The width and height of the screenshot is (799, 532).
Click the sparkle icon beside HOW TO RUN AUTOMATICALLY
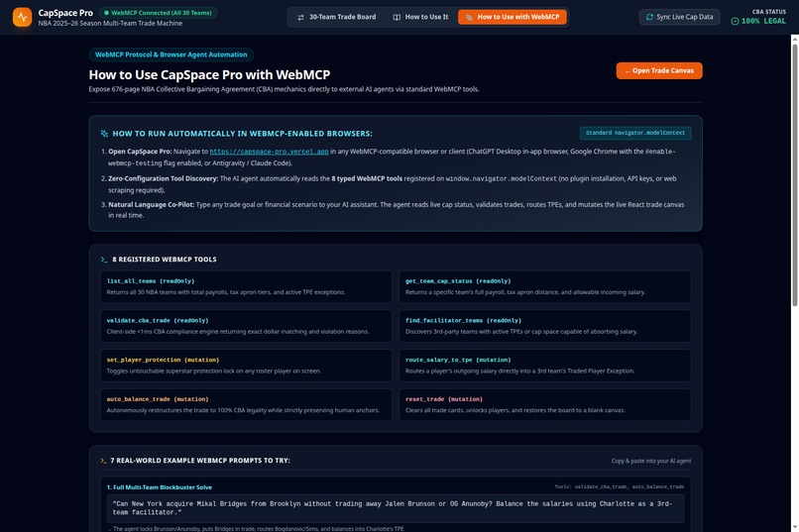coord(104,134)
